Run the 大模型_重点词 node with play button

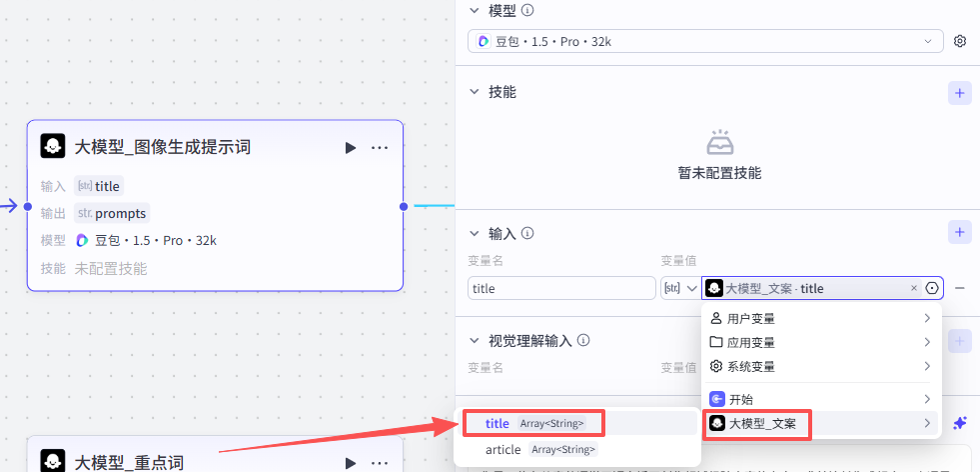click(x=350, y=463)
